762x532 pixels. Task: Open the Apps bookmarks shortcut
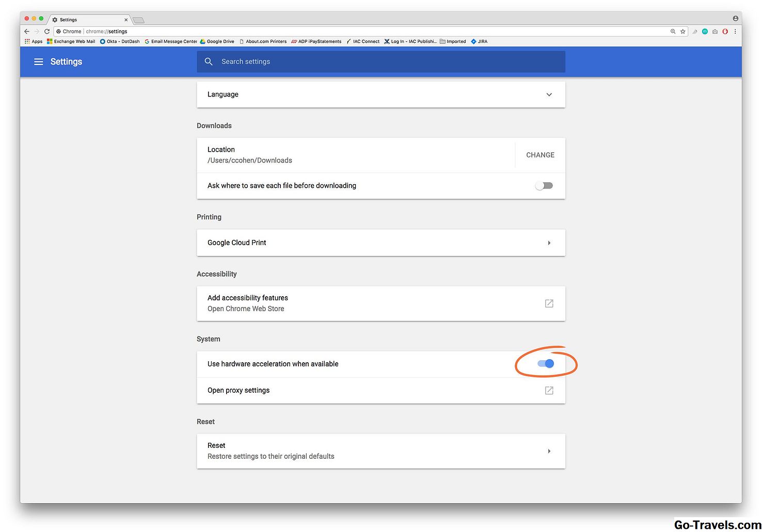coord(34,41)
